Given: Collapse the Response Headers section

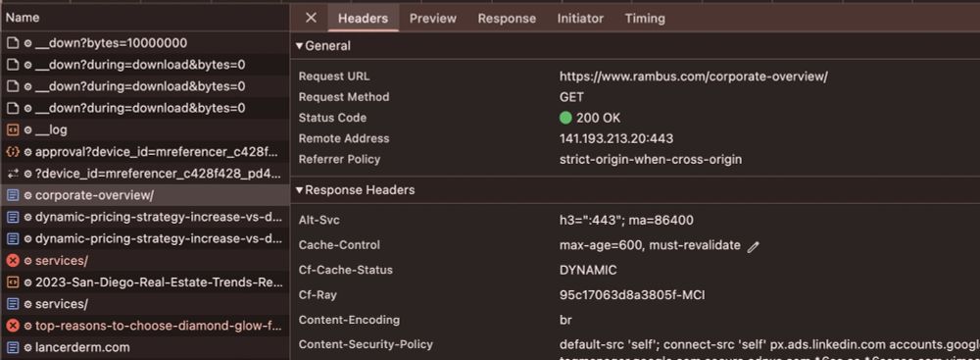Looking at the screenshot, I should coord(355,189).
